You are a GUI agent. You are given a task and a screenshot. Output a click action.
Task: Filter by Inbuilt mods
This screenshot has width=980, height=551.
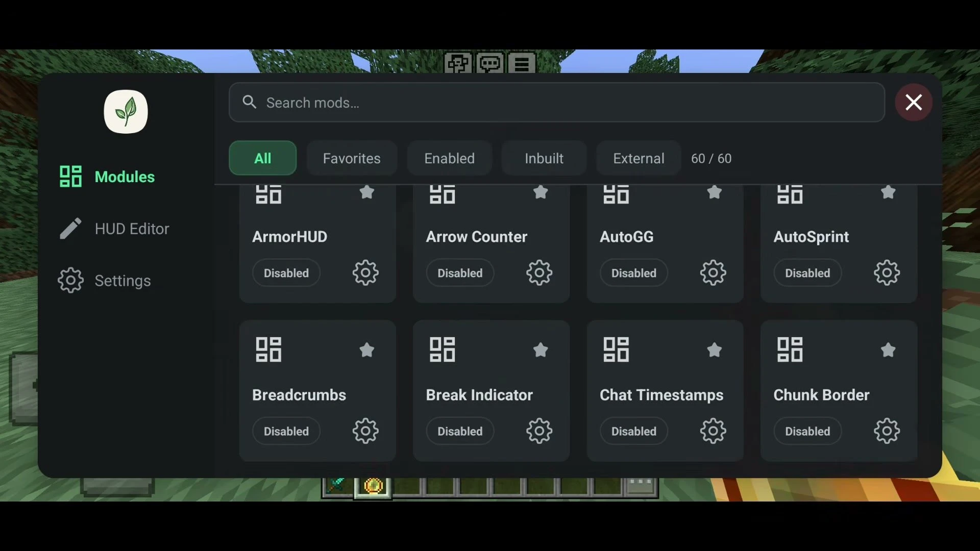(x=544, y=158)
